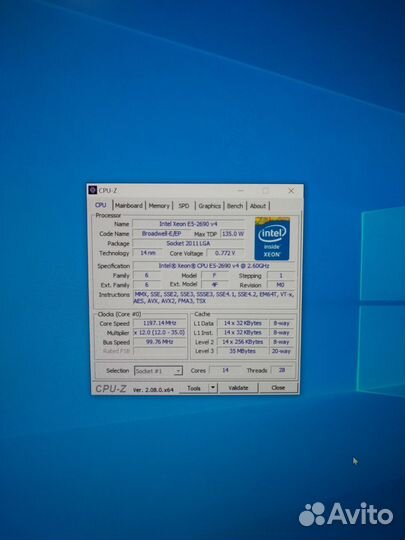Click the Close button at the bottom

[x=278, y=388]
